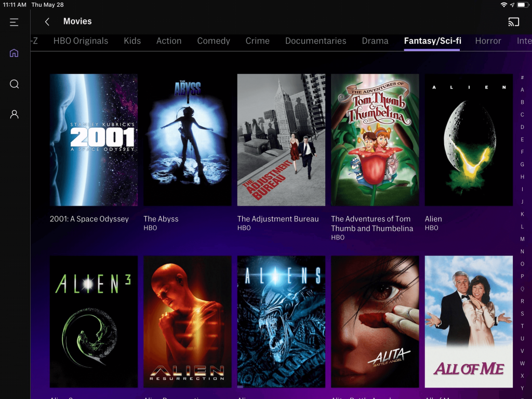Switch to the Drama tab
This screenshot has height=399, width=532.
point(375,41)
